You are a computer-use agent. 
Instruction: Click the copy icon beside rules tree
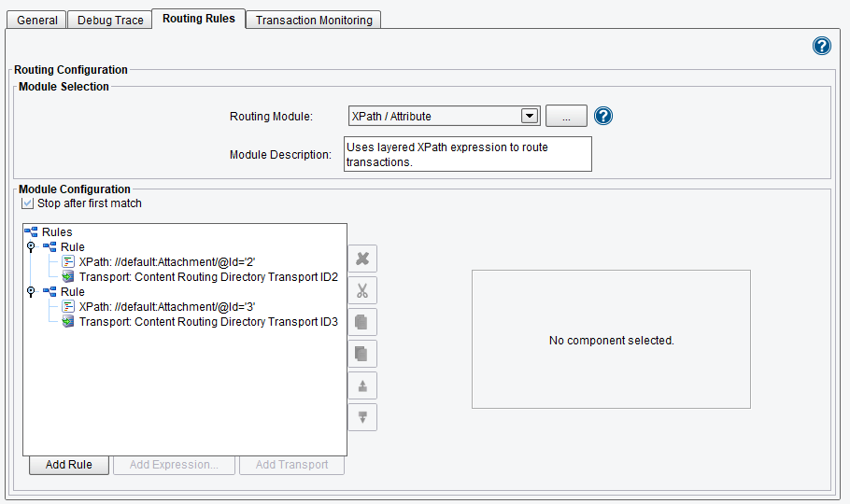coord(362,322)
